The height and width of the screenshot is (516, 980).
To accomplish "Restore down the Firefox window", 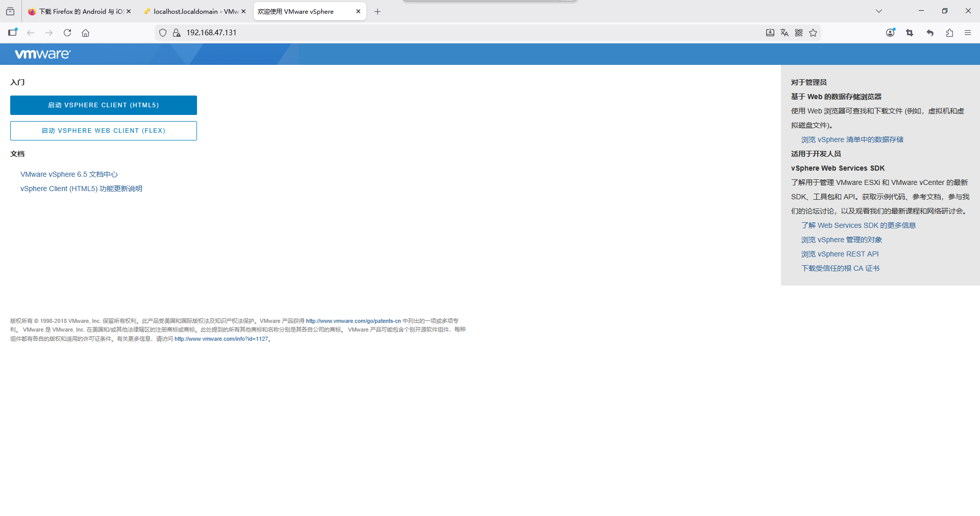I will (945, 11).
